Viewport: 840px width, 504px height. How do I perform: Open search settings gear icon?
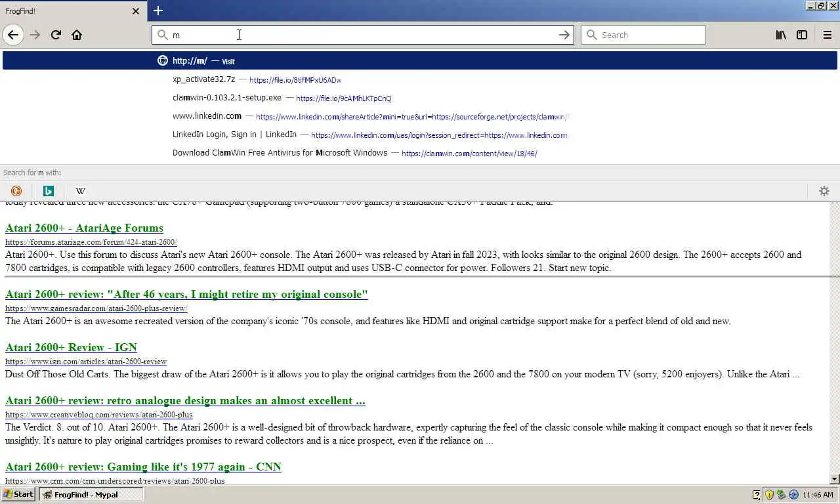(x=824, y=191)
